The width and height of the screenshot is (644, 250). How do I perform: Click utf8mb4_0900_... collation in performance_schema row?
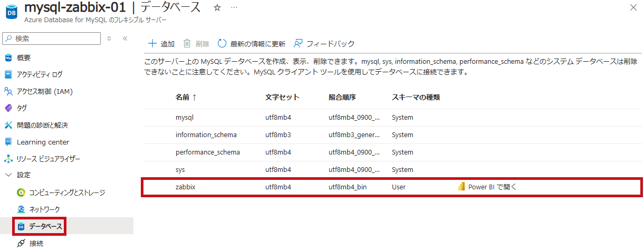tap(354, 152)
